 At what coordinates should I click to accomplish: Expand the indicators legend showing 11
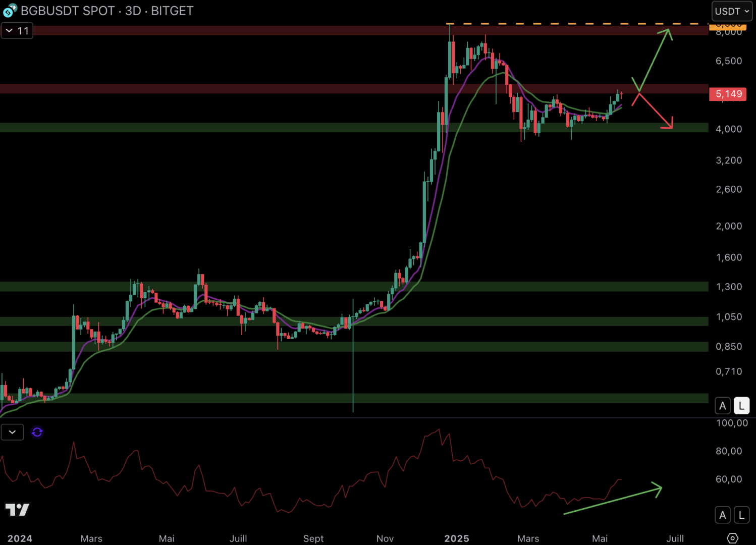coord(17,31)
